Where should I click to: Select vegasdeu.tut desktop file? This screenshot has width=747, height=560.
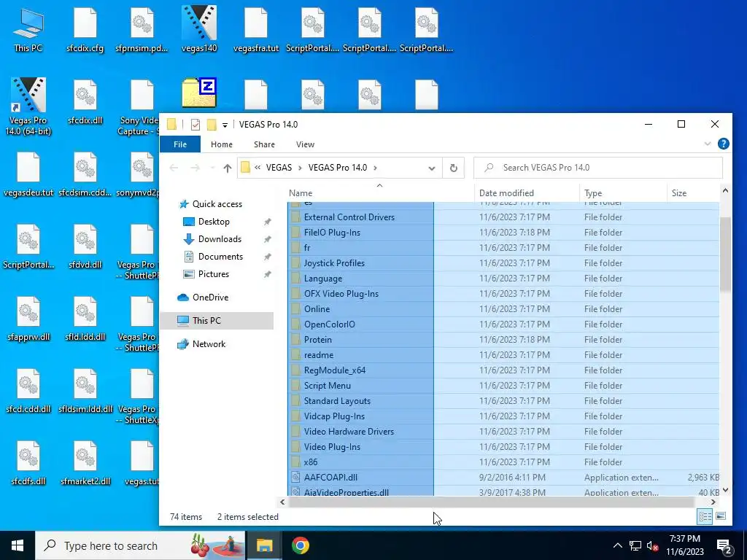click(28, 175)
